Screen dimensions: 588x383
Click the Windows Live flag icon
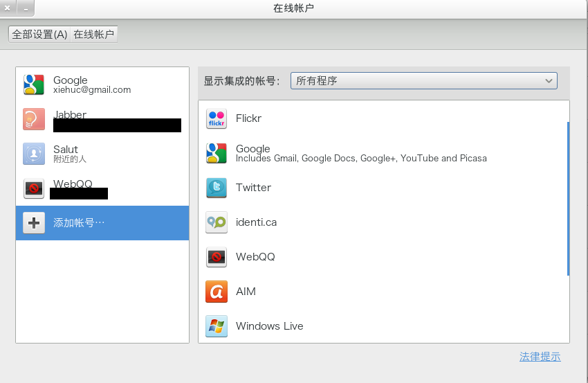[217, 326]
